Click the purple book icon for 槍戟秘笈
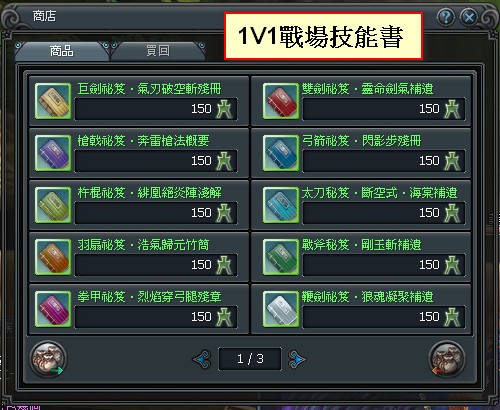Image resolution: width=500 pixels, height=410 pixels. coord(53,153)
